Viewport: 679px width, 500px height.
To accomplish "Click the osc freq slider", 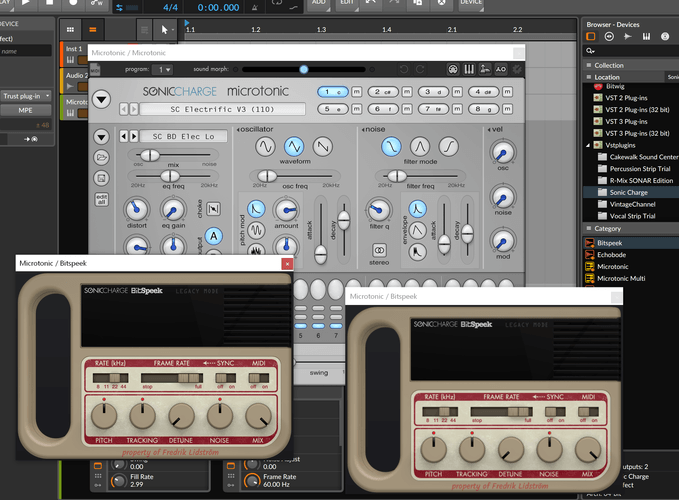I will (x=295, y=176).
